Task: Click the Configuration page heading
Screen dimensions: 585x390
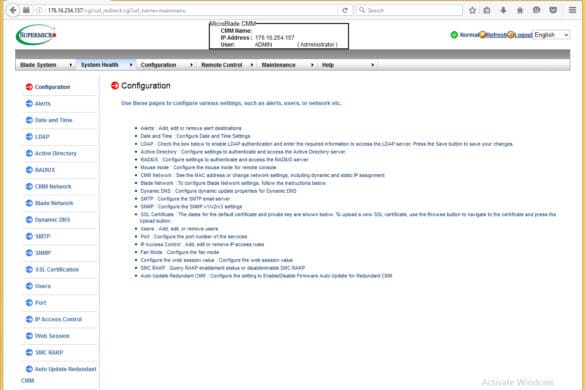Action: point(146,85)
